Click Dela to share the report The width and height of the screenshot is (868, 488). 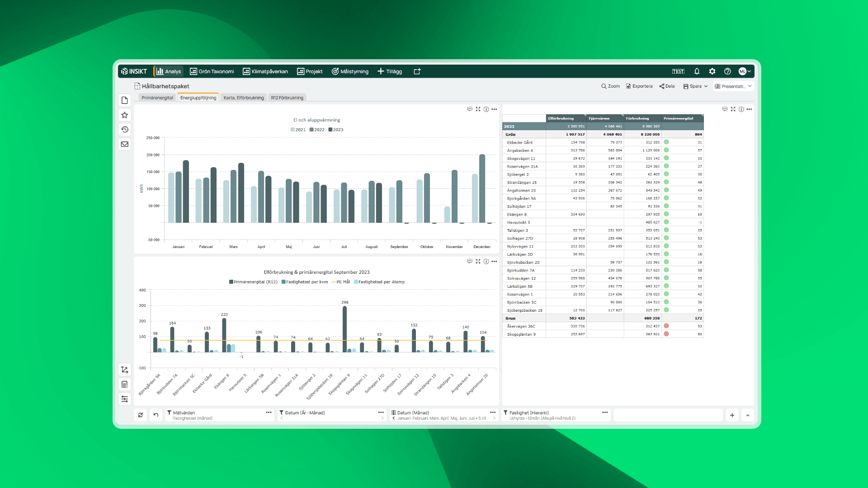667,86
